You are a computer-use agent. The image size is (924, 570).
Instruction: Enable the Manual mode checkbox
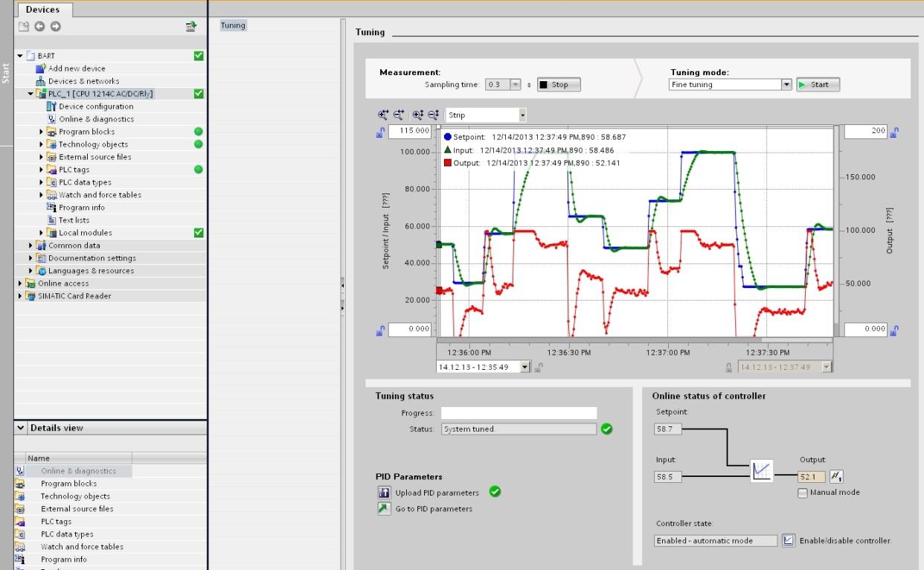803,493
